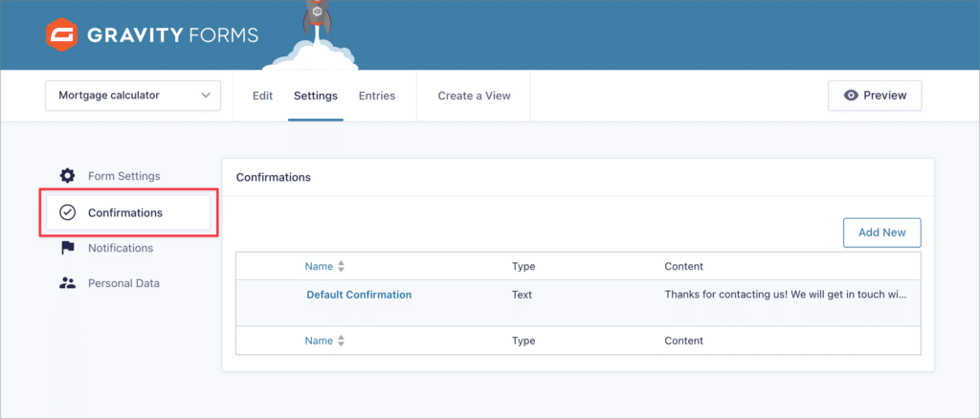This screenshot has height=419, width=980.
Task: Click the Notifications flag icon
Action: [67, 248]
